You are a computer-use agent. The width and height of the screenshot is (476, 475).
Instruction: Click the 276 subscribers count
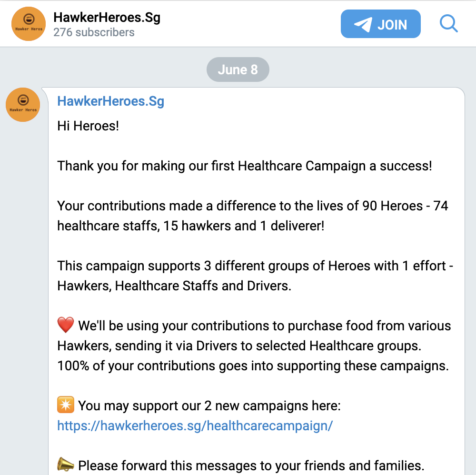[94, 32]
